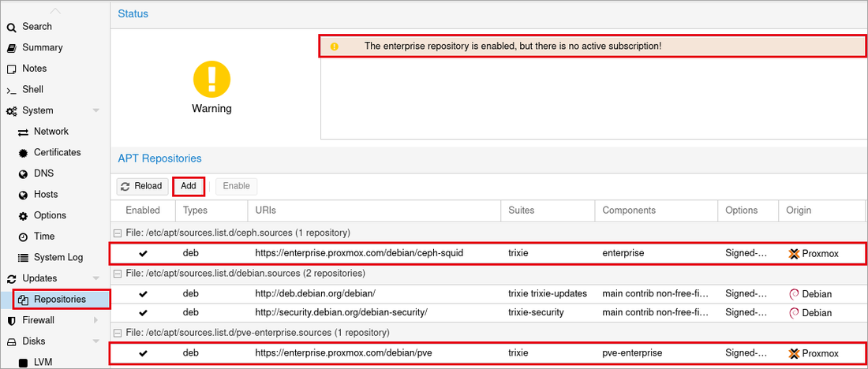The image size is (868, 369).
Task: Collapse the debian.sources file group
Action: (117, 274)
